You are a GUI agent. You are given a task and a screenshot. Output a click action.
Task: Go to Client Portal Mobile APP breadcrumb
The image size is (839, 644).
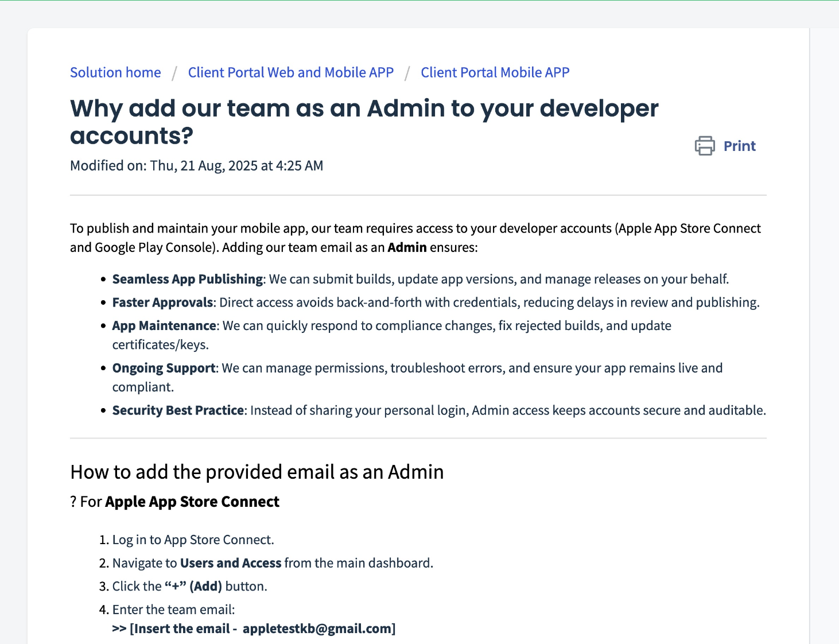[x=495, y=72]
